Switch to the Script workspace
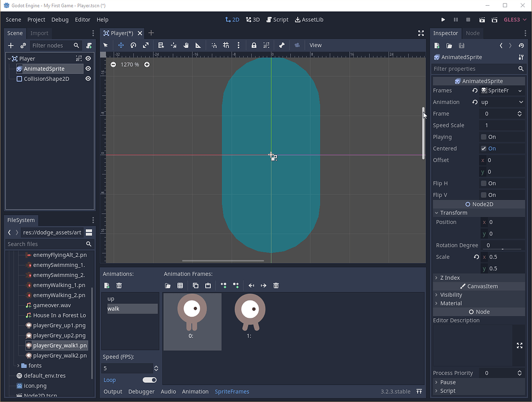The image size is (532, 402). point(277,19)
